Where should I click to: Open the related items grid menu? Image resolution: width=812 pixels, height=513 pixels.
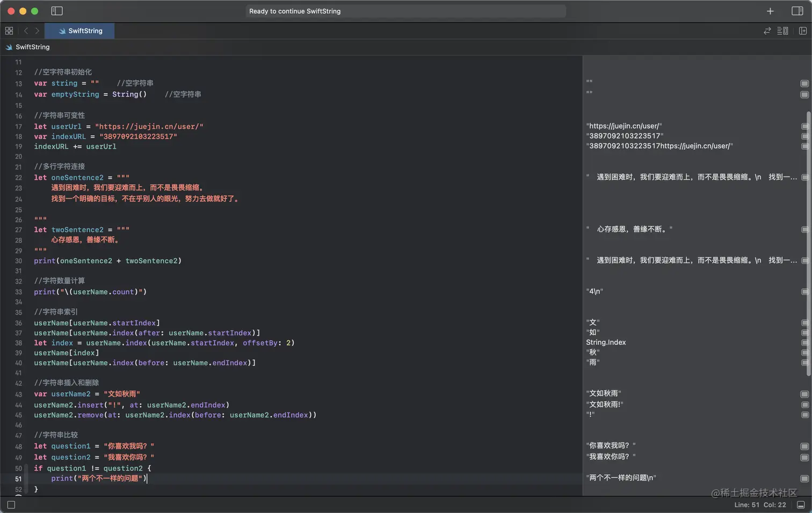coord(9,31)
